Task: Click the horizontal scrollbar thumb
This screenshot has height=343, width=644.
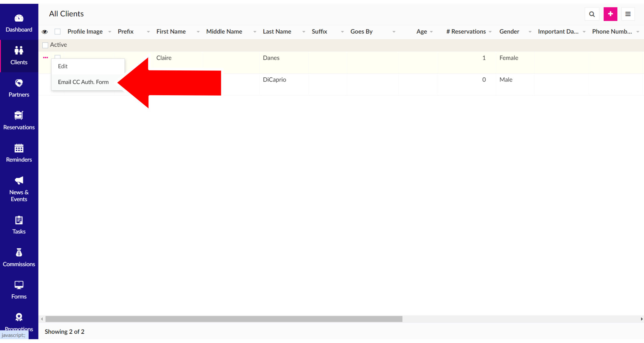Action: tap(224, 319)
